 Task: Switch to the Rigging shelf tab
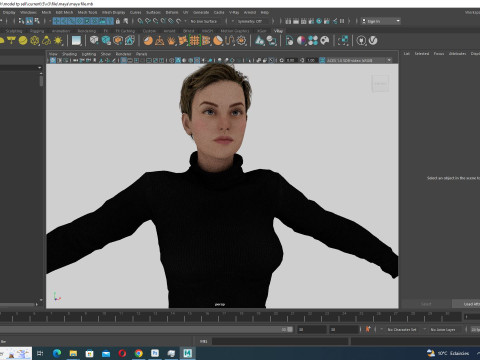37,31
